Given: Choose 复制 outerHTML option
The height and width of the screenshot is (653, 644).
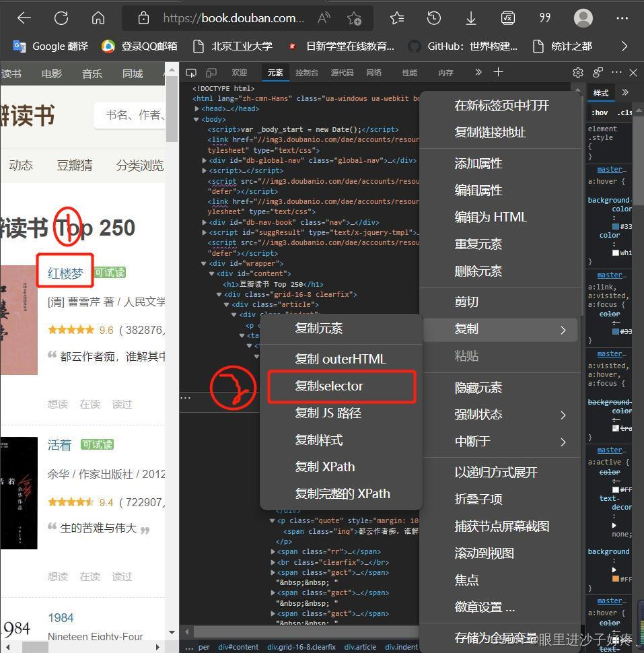Looking at the screenshot, I should (341, 359).
